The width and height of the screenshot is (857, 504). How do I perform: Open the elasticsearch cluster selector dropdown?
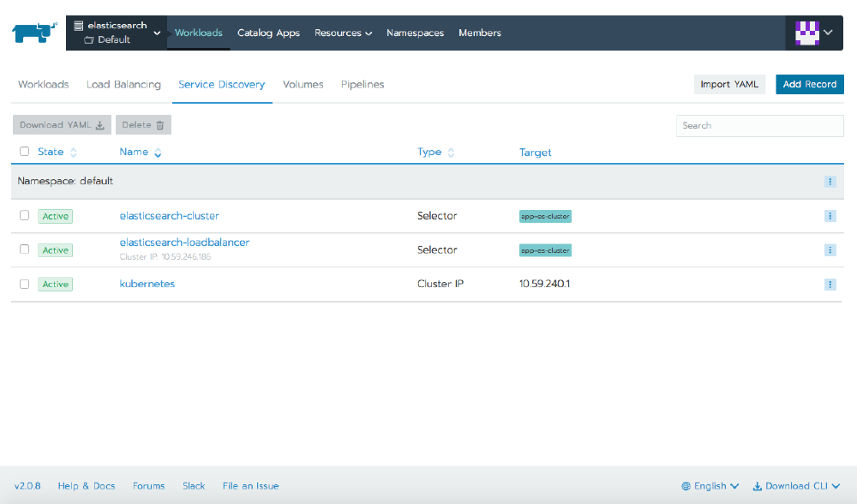coord(156,31)
